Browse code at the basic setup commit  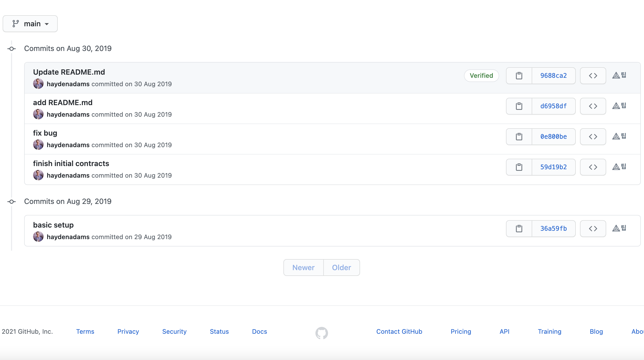tap(593, 229)
